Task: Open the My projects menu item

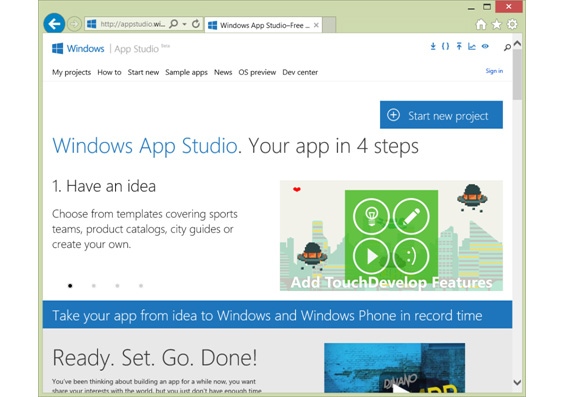Action: pos(71,72)
